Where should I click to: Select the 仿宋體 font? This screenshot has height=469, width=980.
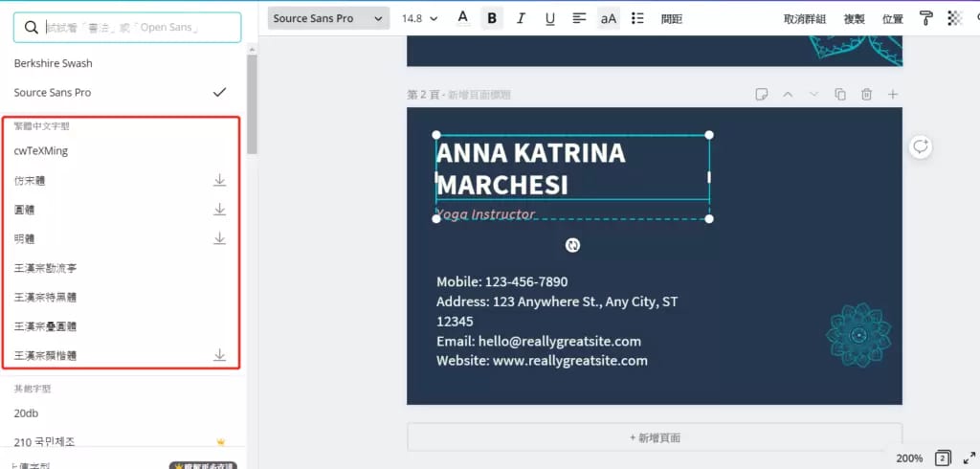(x=30, y=181)
